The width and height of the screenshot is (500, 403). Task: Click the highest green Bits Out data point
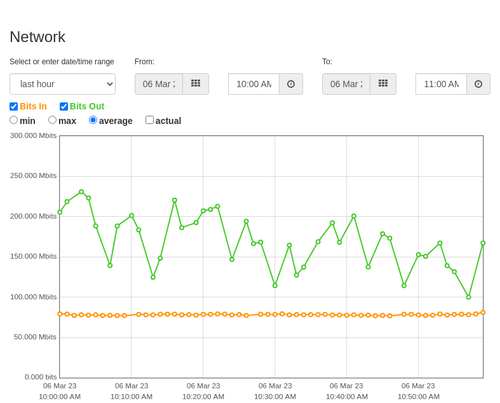(x=81, y=192)
